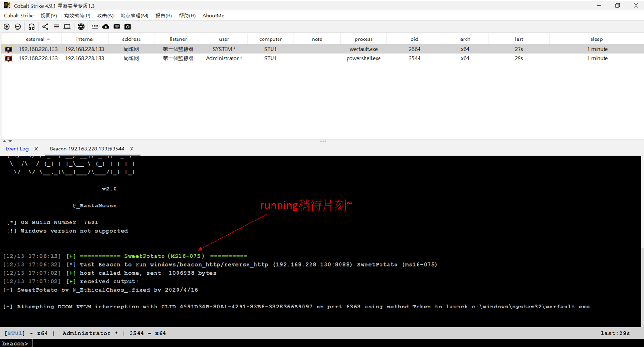This screenshot has width=644, height=347.
Task: Sort sessions by listener column
Action: (x=178, y=39)
